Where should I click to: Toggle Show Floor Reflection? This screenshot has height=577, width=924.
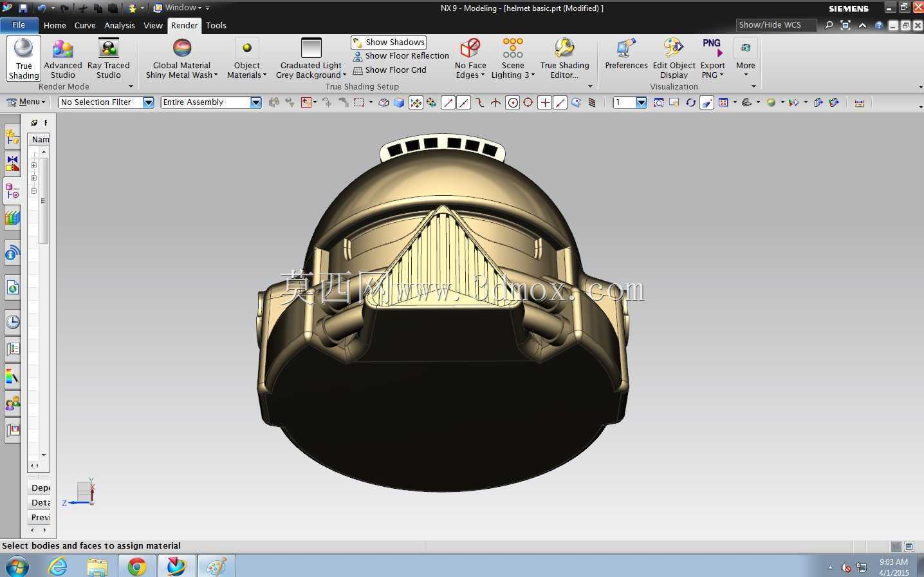tap(401, 56)
